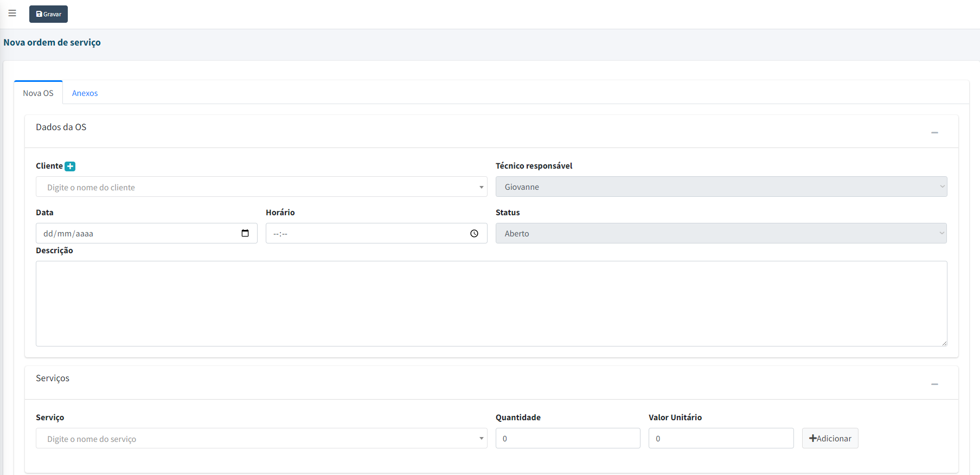Click the Data input field
The width and height of the screenshot is (980, 475).
136,234
